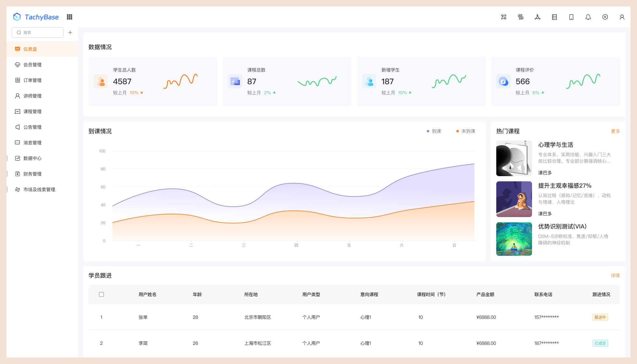Open the 财务管理 menu item
The width and height of the screenshot is (637, 364).
pyautogui.click(x=42, y=174)
